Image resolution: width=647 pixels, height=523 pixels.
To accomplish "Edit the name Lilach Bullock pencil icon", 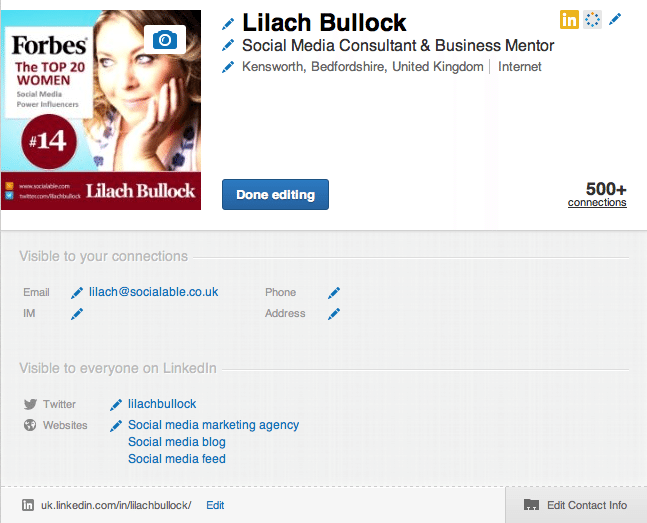I will click(228, 24).
